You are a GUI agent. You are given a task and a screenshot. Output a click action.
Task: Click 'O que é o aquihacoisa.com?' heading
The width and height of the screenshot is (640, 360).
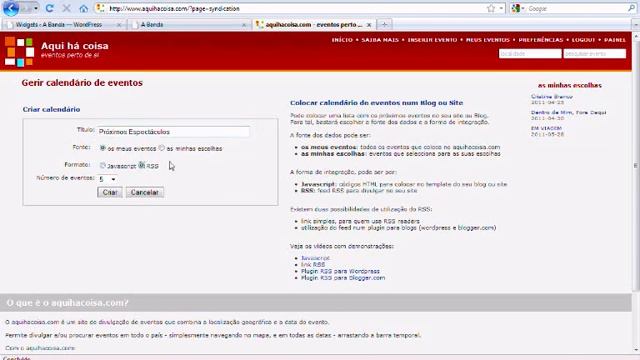pyautogui.click(x=67, y=303)
